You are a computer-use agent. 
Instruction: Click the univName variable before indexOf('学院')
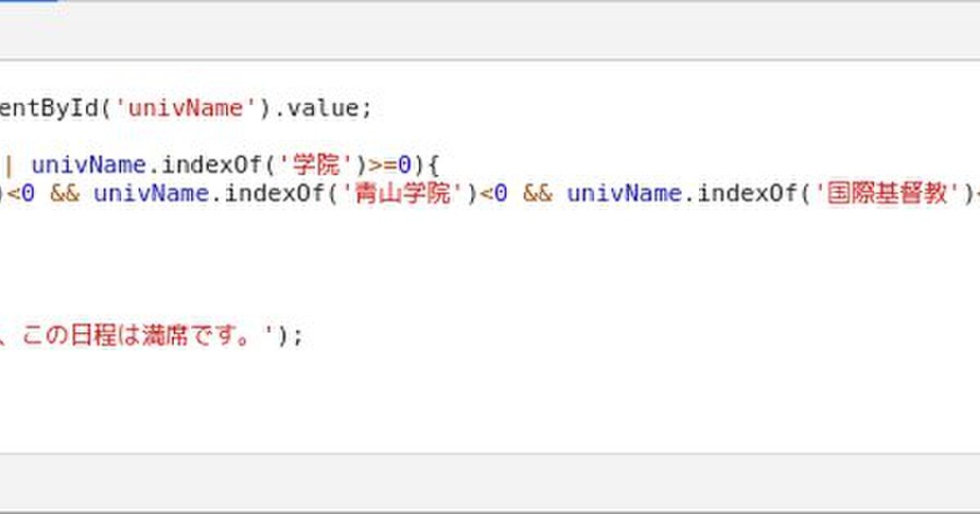tap(88, 166)
